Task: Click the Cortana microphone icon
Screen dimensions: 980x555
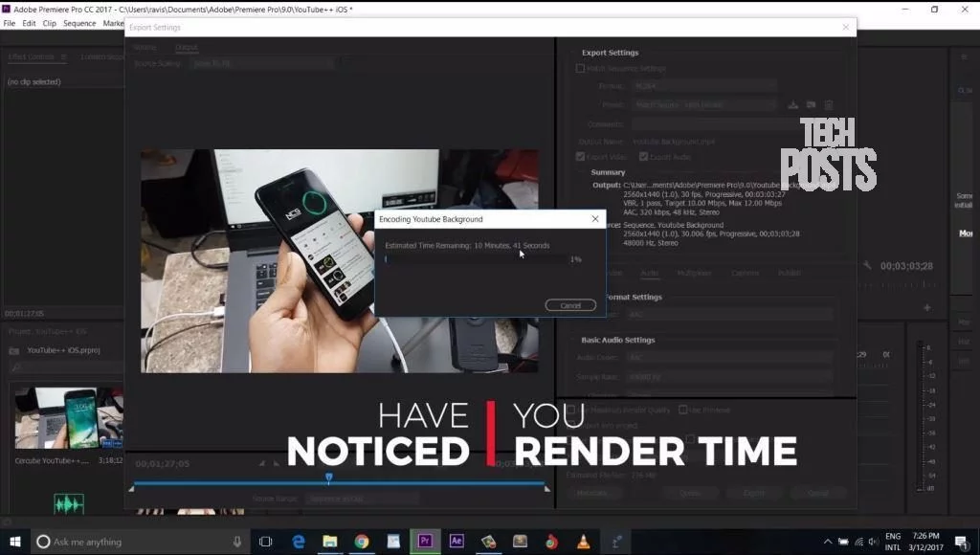Action: click(237, 542)
